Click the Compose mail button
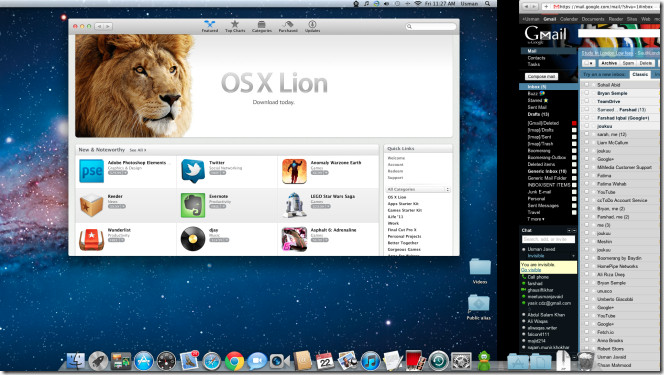 [542, 77]
